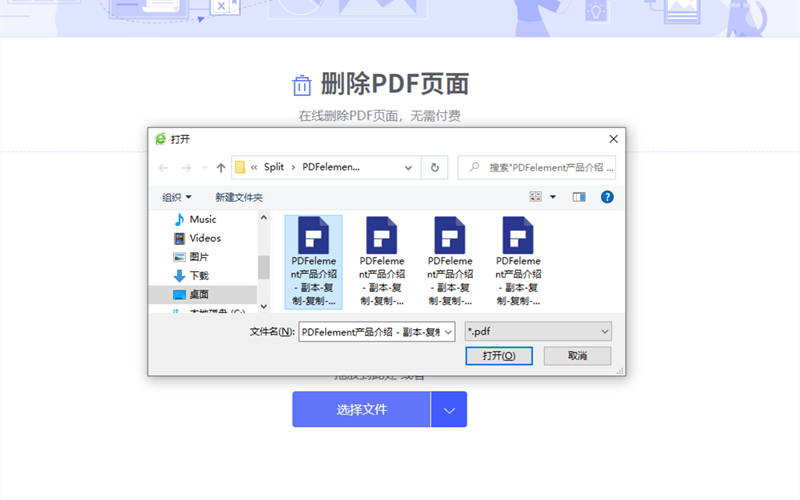800x500 pixels.
Task: Toggle the preview pane icon
Action: click(x=578, y=197)
